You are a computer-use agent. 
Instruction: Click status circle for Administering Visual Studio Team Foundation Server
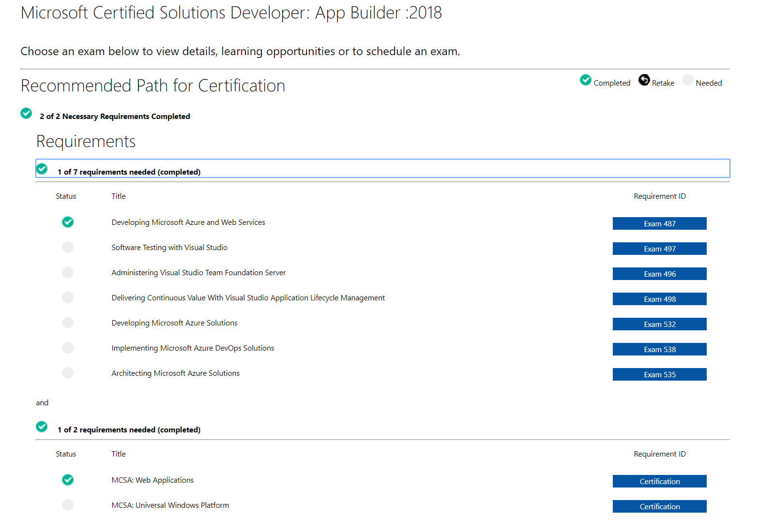pos(68,272)
